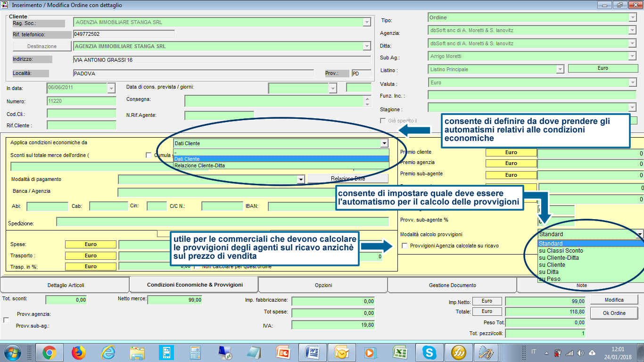Open Internet Explorer from the taskbar
The height and width of the screenshot is (362, 644).
[108, 352]
